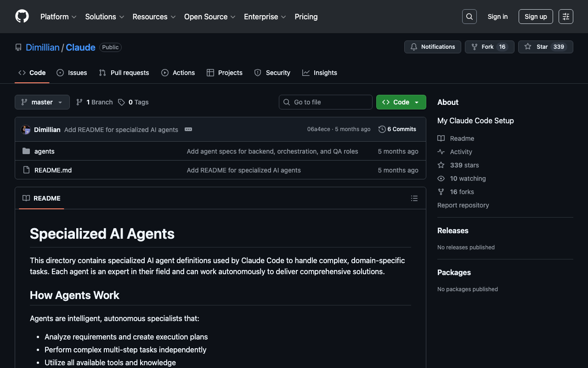View the 6 Commits history
588x368 pixels.
pyautogui.click(x=397, y=129)
